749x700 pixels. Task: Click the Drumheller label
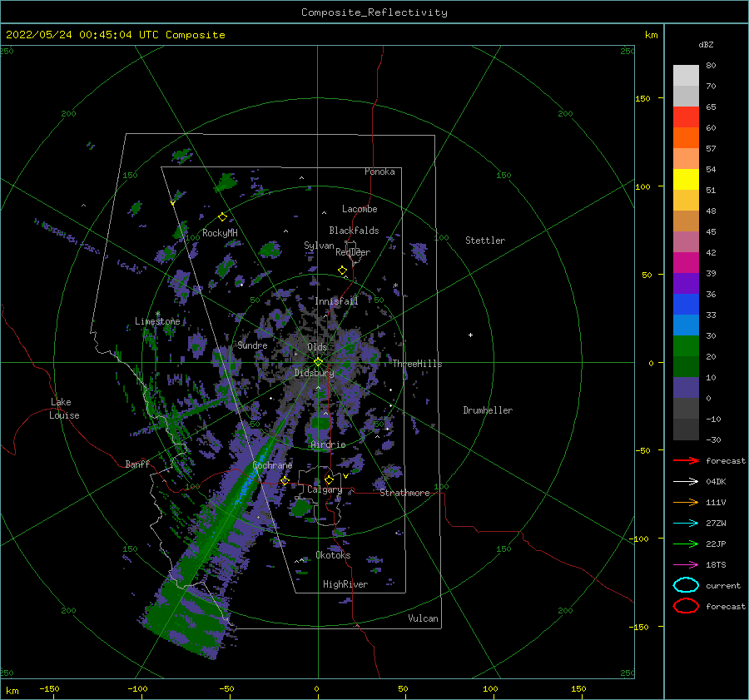pyautogui.click(x=488, y=410)
